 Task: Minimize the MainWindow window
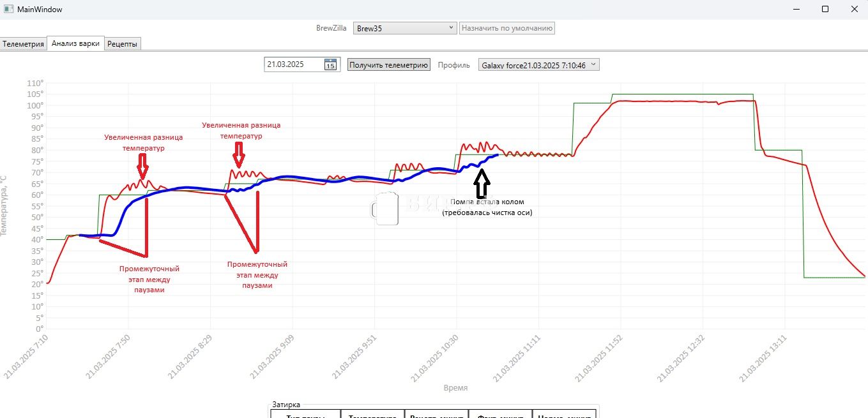(796, 9)
